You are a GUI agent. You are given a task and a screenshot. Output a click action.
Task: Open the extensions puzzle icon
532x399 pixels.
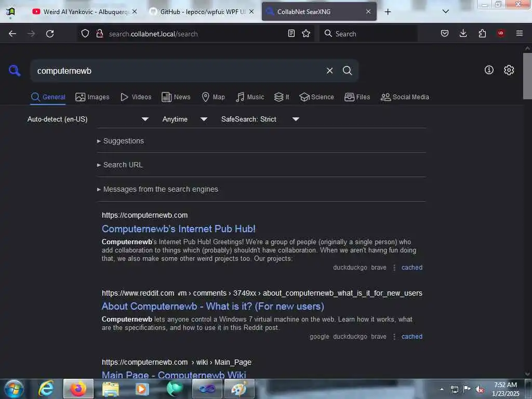(482, 33)
